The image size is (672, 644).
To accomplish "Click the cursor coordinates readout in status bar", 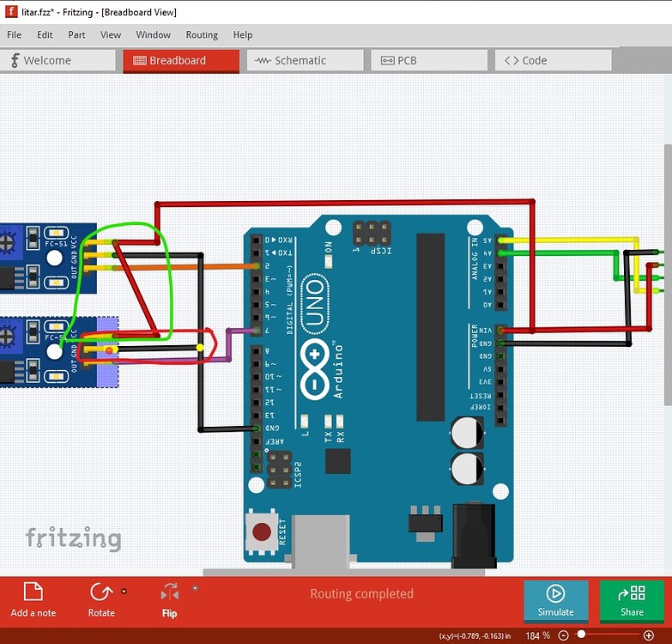I will coord(475,636).
